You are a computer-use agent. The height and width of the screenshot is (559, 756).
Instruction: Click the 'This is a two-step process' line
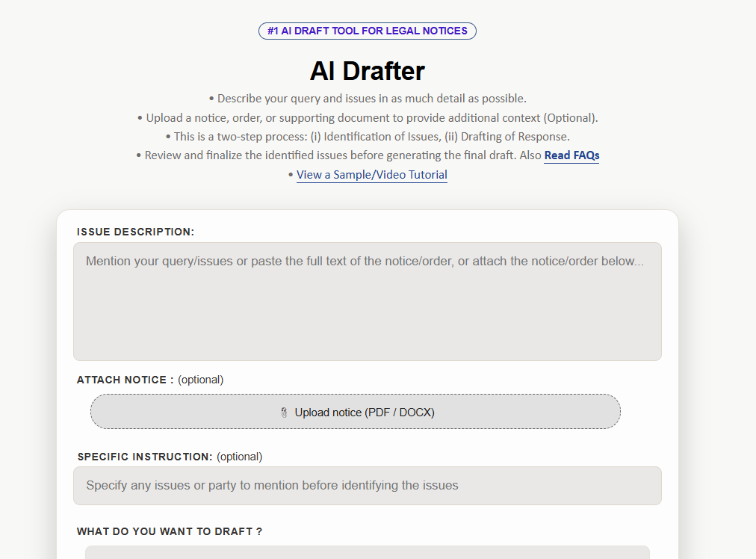tap(368, 137)
